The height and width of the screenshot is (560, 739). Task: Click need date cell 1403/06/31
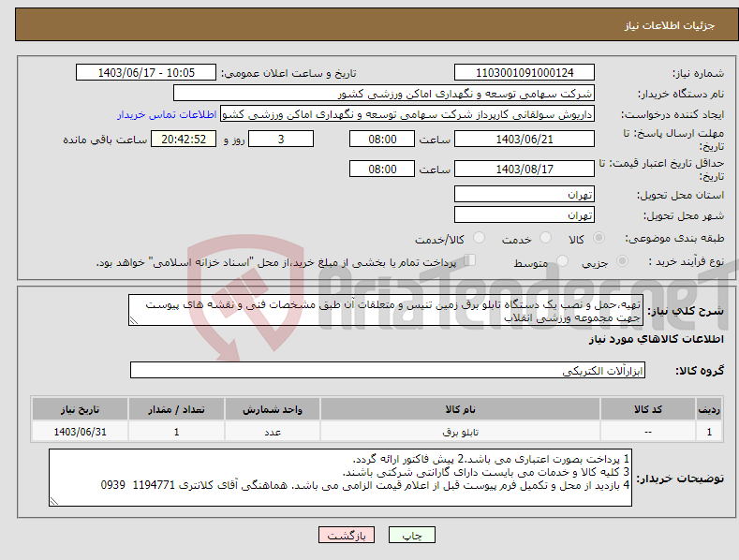[x=81, y=432]
